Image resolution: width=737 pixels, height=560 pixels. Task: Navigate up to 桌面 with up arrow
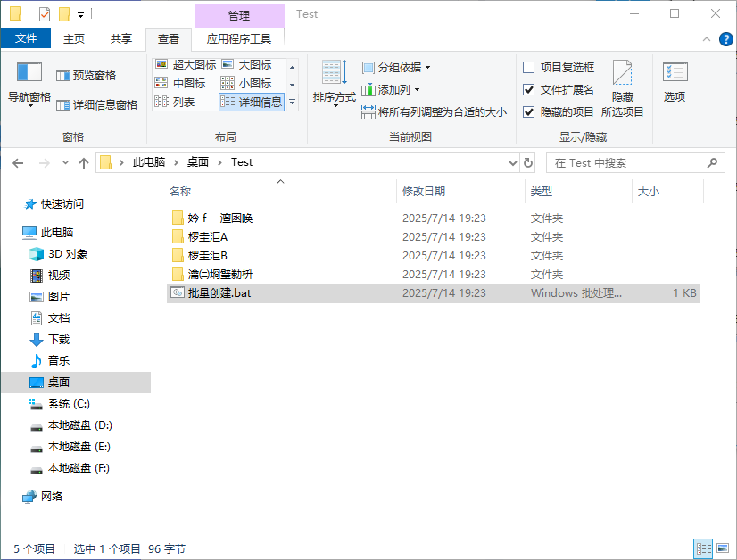coord(84,162)
